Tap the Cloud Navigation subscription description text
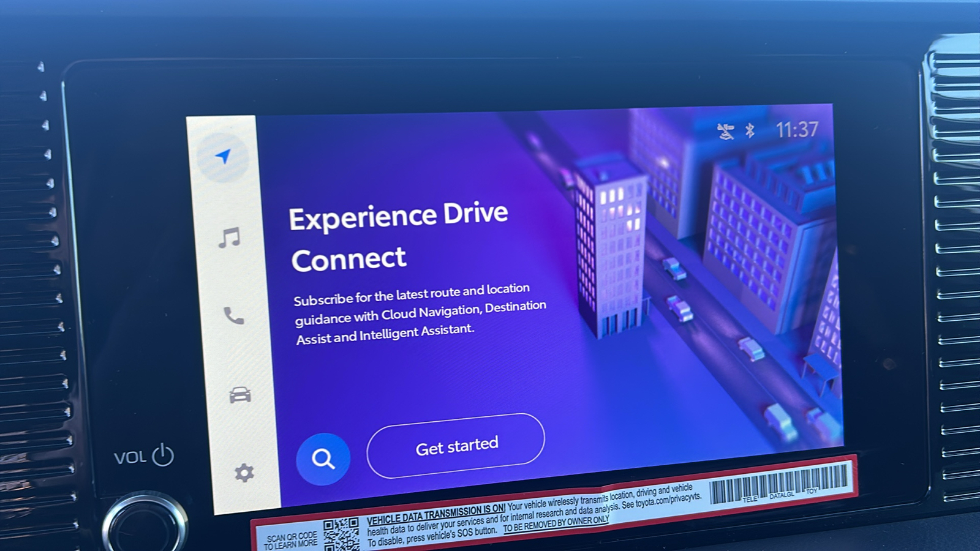980x551 pixels. [420, 313]
